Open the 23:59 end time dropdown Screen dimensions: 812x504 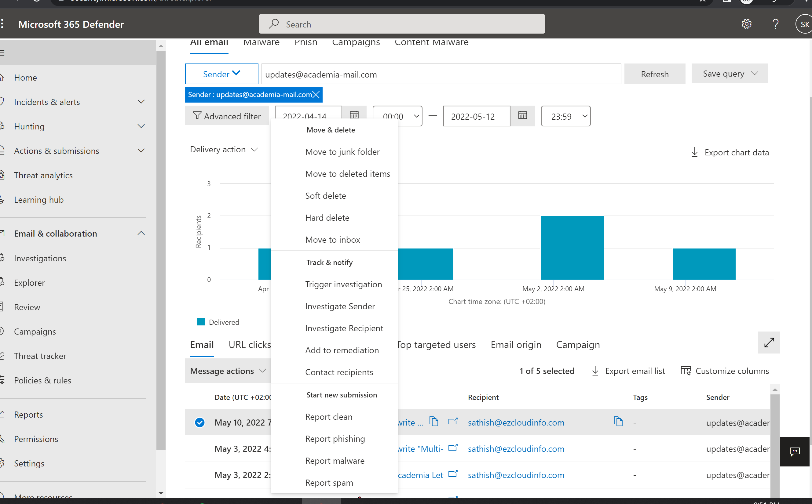click(565, 116)
